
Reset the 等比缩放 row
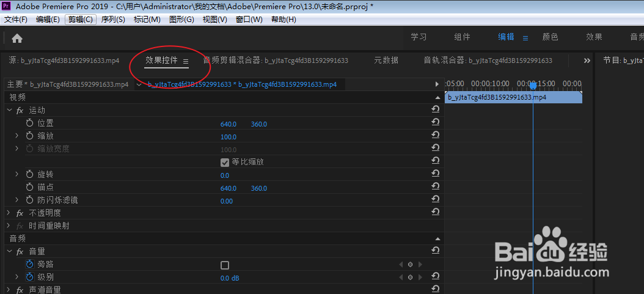coord(436,160)
